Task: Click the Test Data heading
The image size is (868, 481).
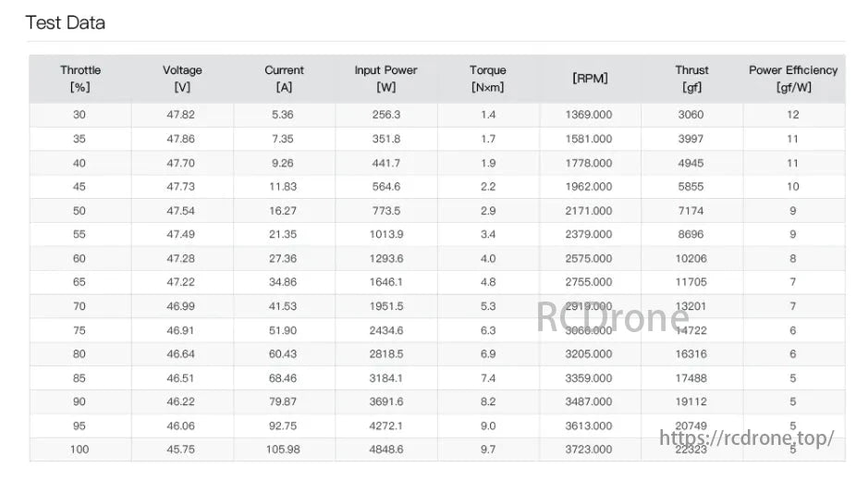Action: (x=66, y=23)
